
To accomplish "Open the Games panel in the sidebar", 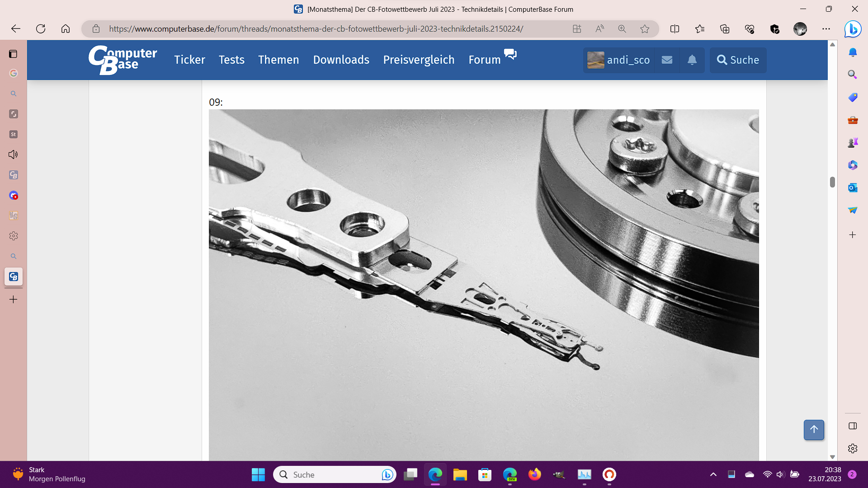I will pos(852,142).
